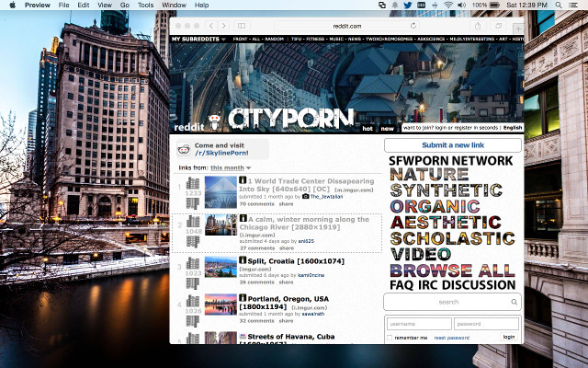
Task: Downvote the 1 World Trade Center post
Action: pos(193,203)
